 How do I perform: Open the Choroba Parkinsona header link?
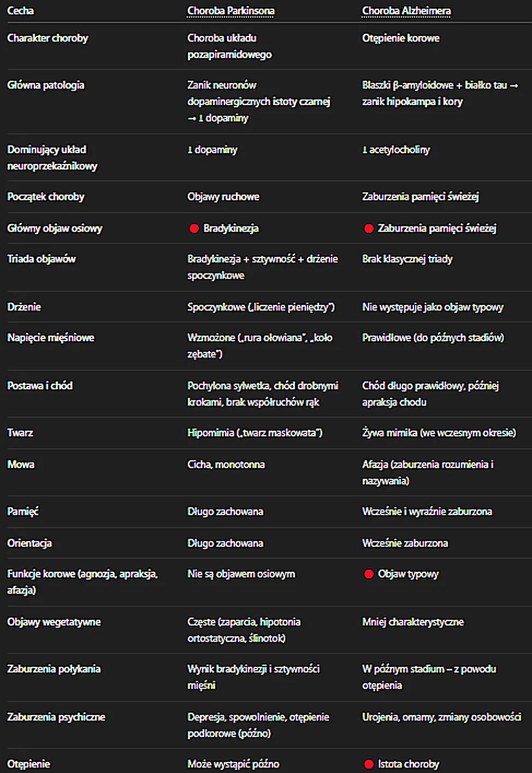[231, 11]
